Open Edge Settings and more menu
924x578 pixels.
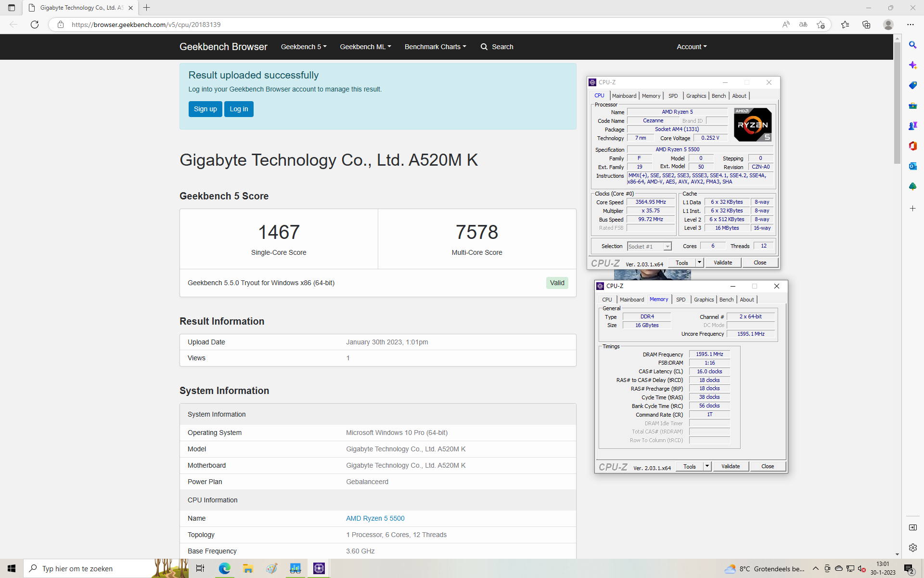click(911, 25)
